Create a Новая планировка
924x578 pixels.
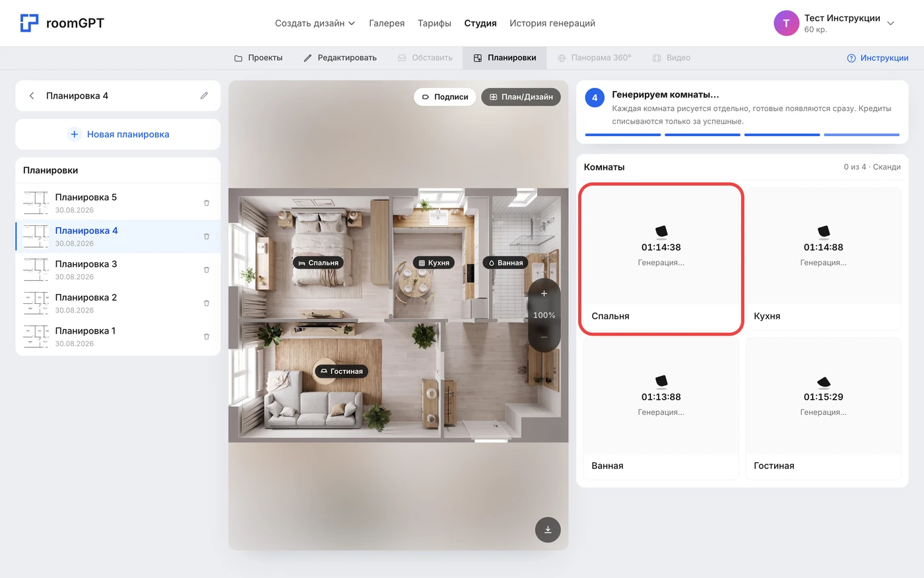(x=118, y=134)
